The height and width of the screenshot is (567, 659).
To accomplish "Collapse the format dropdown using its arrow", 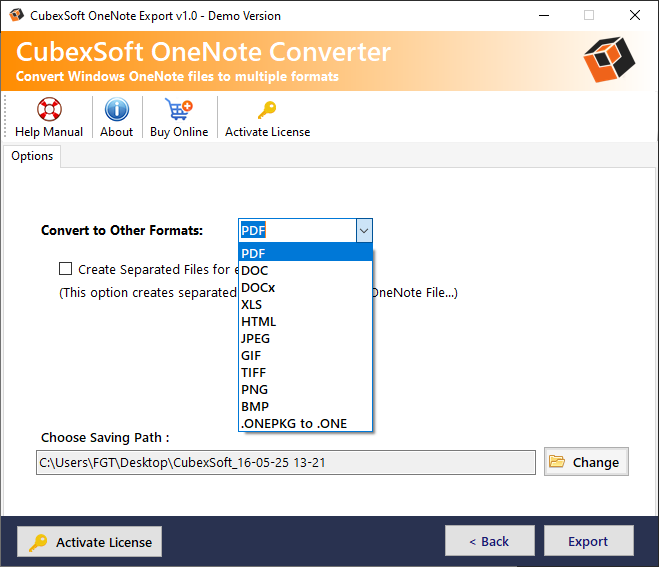I will pyautogui.click(x=363, y=231).
